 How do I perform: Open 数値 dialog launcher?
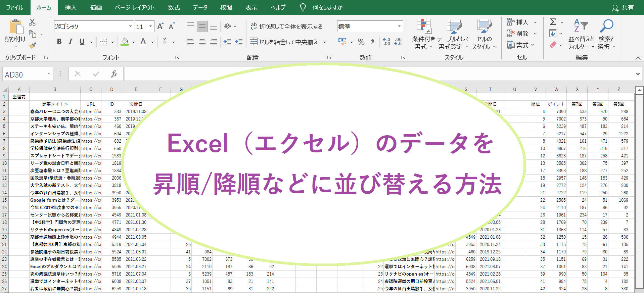403,58
